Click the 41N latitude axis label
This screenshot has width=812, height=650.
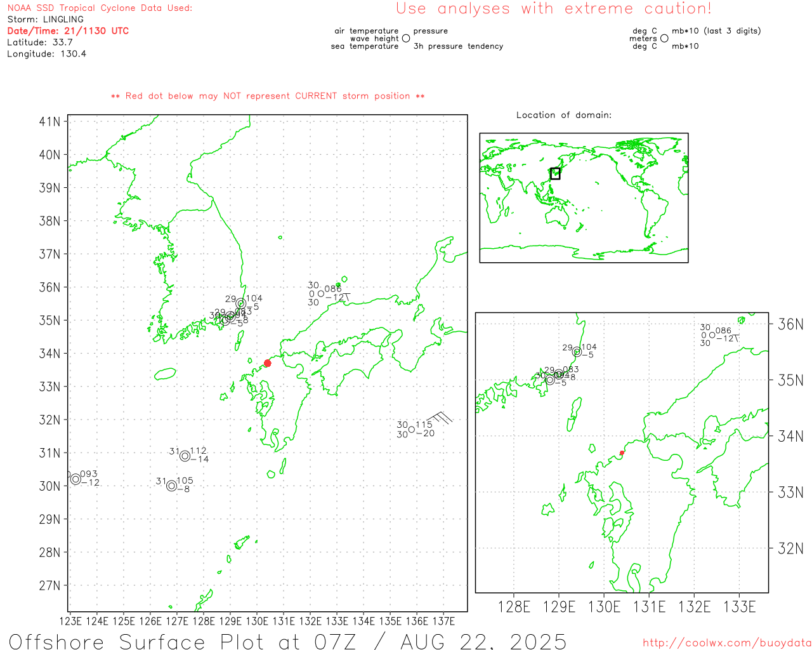[49, 121]
